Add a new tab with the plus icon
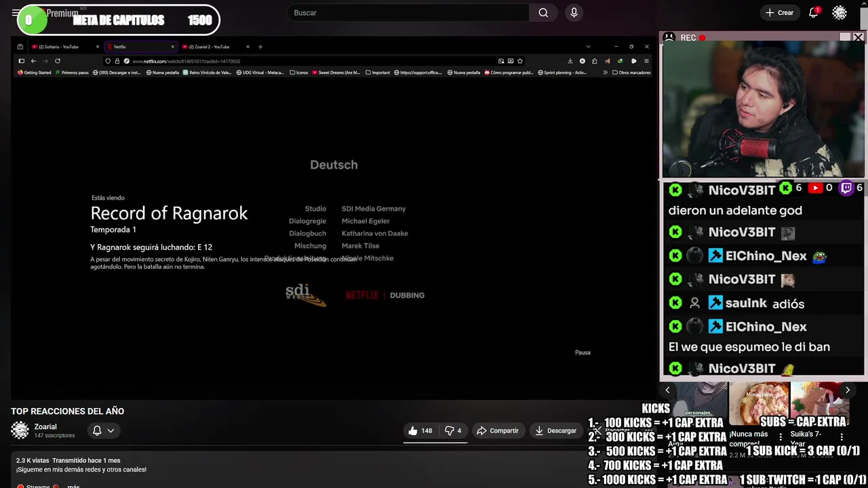This screenshot has height=488, width=868. tap(260, 47)
